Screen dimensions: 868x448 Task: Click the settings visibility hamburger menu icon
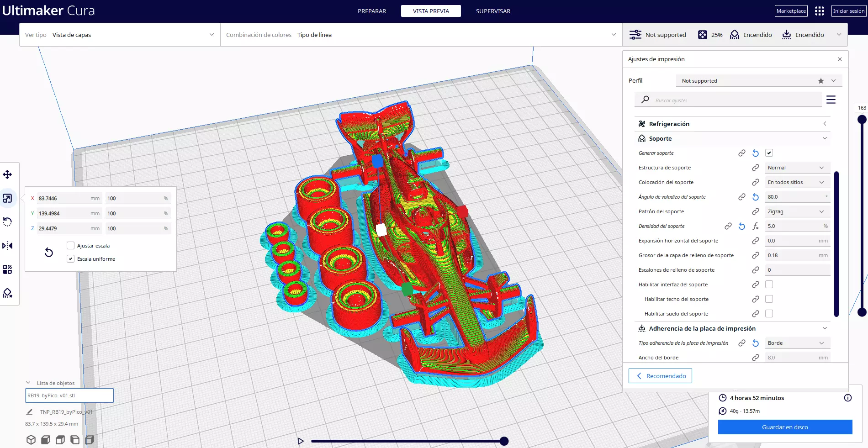(x=831, y=100)
